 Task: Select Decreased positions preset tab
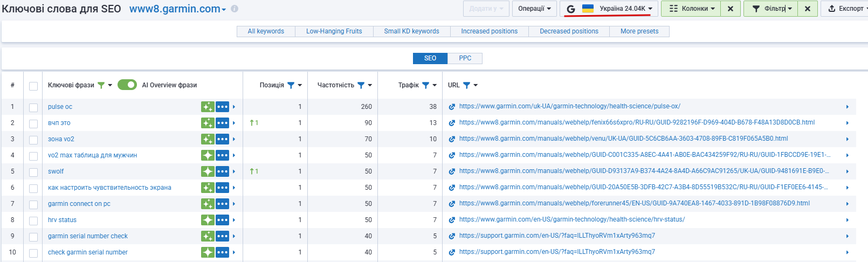coord(569,31)
